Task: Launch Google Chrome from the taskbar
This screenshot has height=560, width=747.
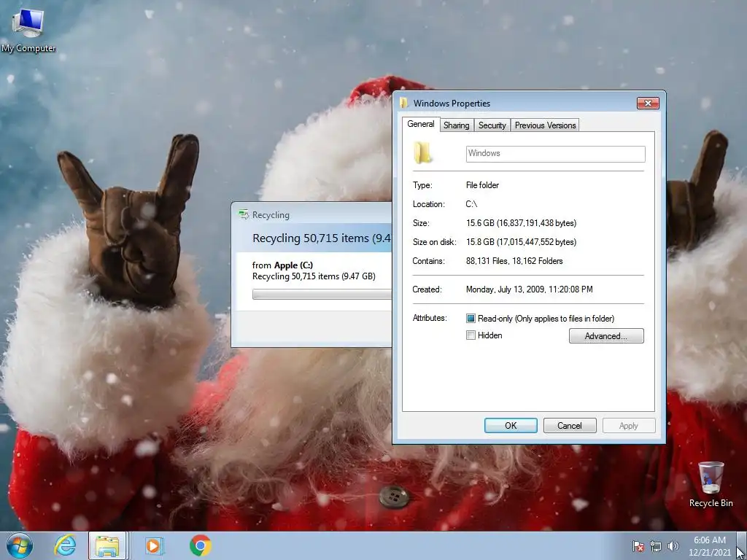Action: click(201, 545)
